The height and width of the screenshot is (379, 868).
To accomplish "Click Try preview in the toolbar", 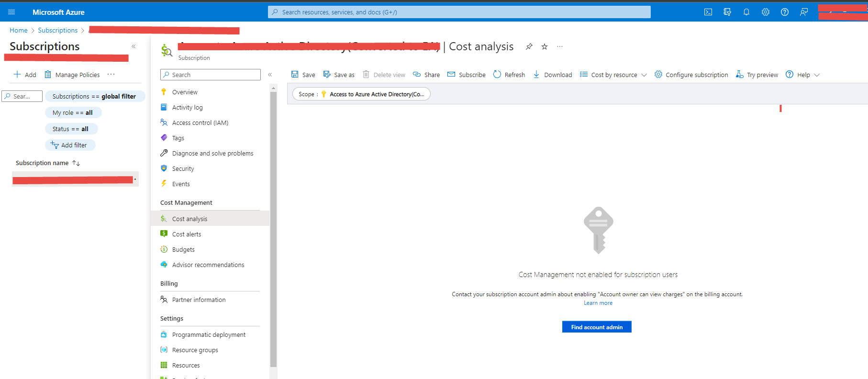I will point(757,75).
